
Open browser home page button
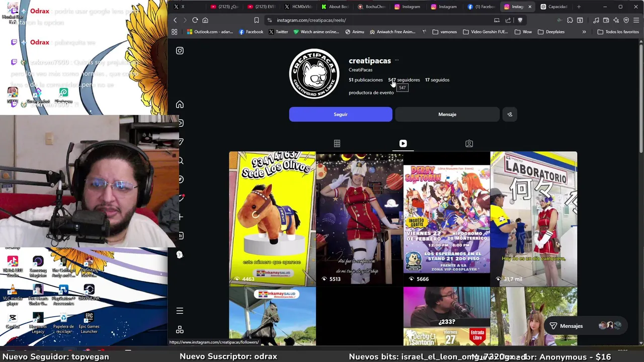pyautogui.click(x=205, y=20)
